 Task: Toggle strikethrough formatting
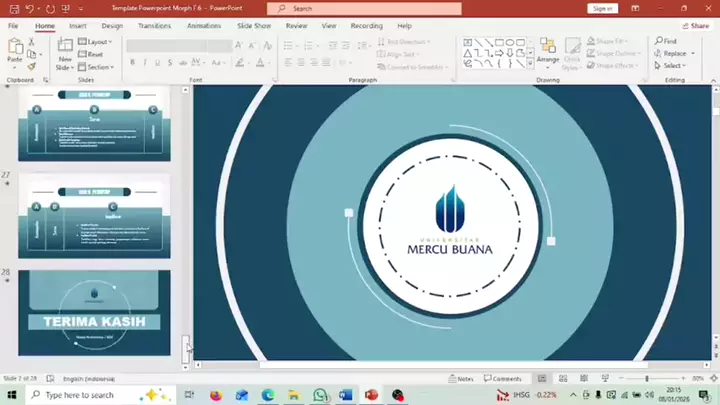(x=183, y=62)
